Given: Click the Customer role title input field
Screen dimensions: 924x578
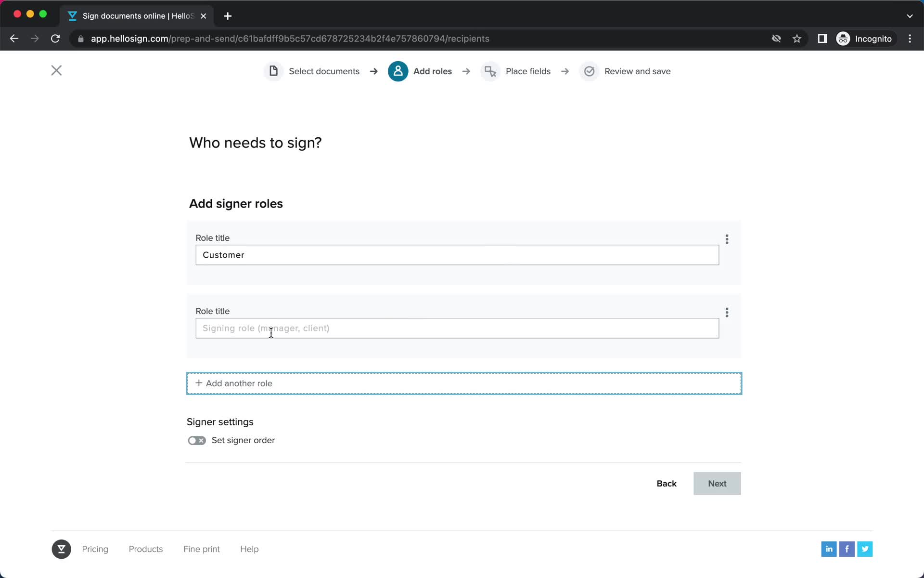Looking at the screenshot, I should 457,254.
